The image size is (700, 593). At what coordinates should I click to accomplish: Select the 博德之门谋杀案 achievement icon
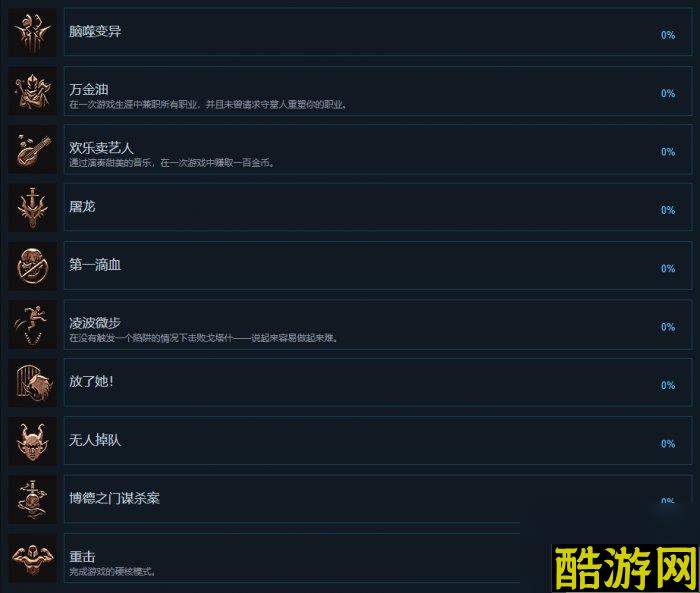click(x=33, y=499)
